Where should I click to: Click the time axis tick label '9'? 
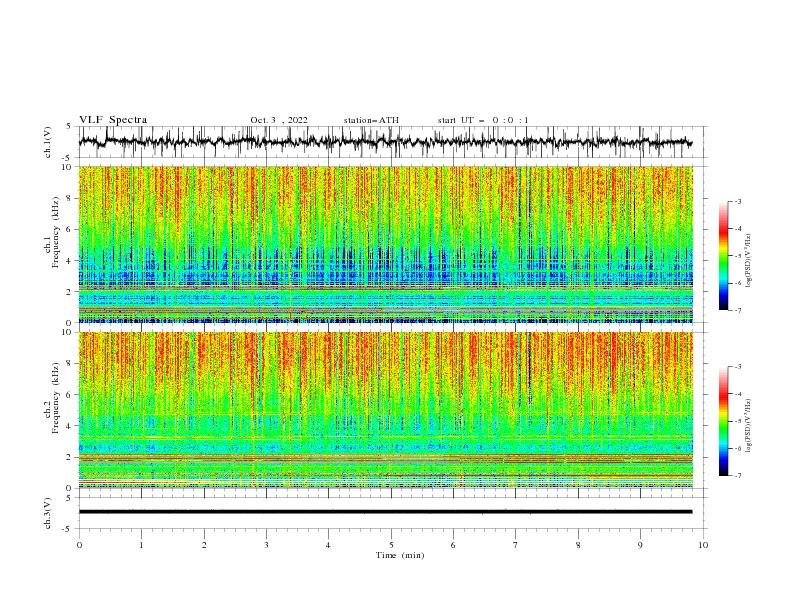(x=640, y=545)
